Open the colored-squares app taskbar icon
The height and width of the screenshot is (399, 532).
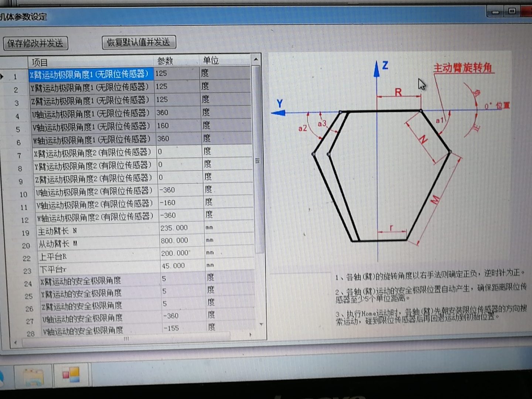point(71,375)
